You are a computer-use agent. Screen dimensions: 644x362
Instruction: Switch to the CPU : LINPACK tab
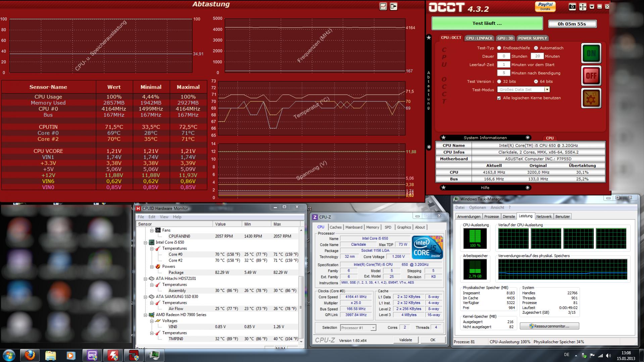coord(479,38)
